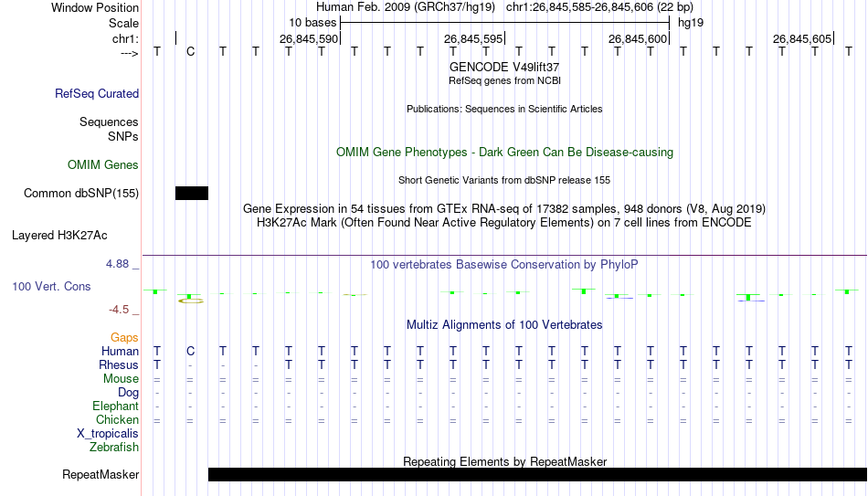The image size is (868, 496).
Task: Click the 26,845,595 coordinate label
Action: pos(473,38)
